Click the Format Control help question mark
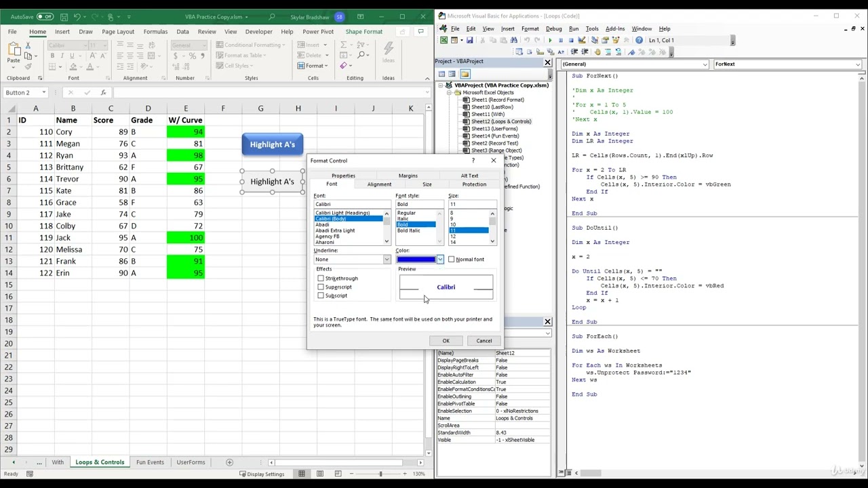Viewport: 868px width, 488px height. point(473,161)
